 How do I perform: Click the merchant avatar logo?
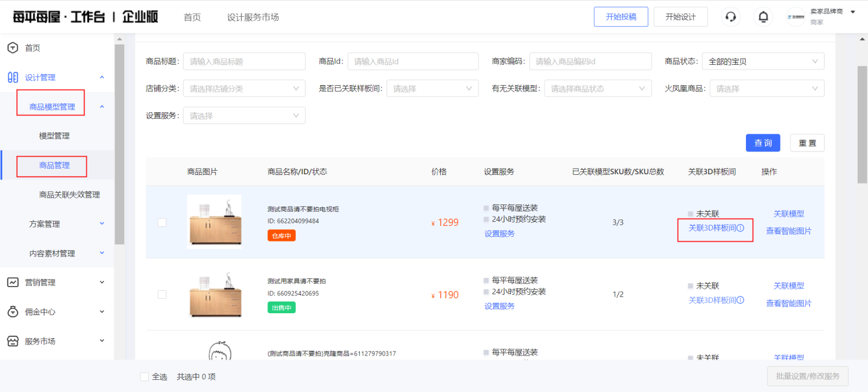pos(796,17)
